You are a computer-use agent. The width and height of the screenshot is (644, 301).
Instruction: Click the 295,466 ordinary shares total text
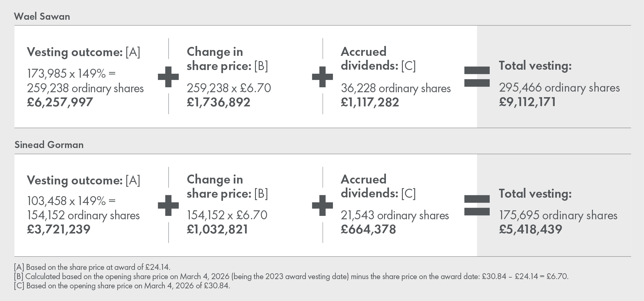[559, 88]
